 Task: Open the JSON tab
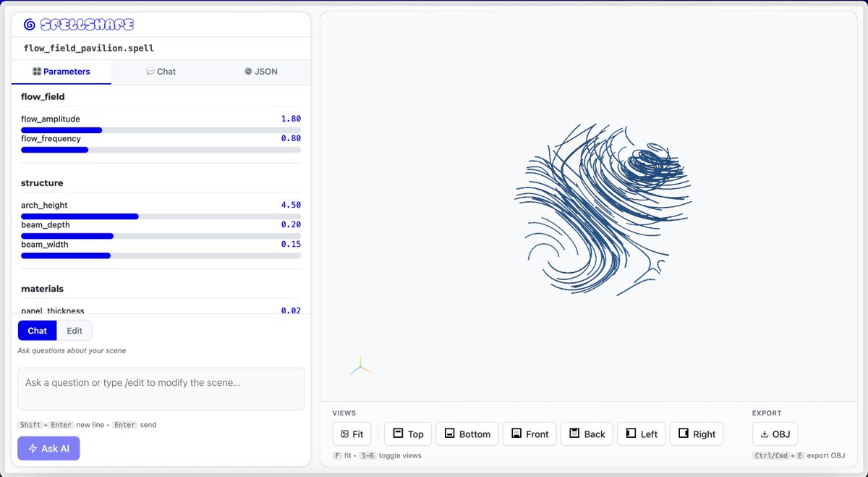(260, 72)
